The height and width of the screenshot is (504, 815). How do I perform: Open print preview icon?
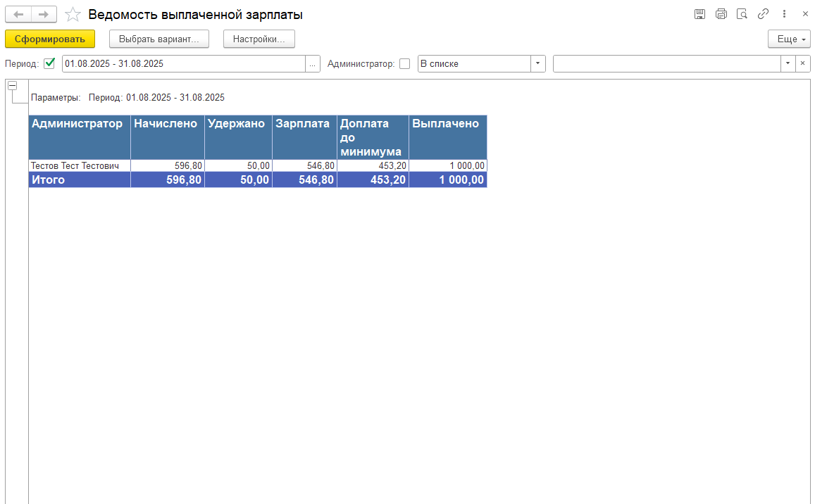[742, 14]
